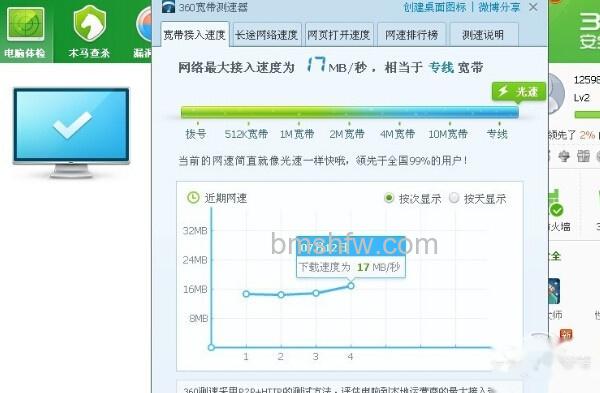Click the 1M宽带 scale label

click(297, 134)
